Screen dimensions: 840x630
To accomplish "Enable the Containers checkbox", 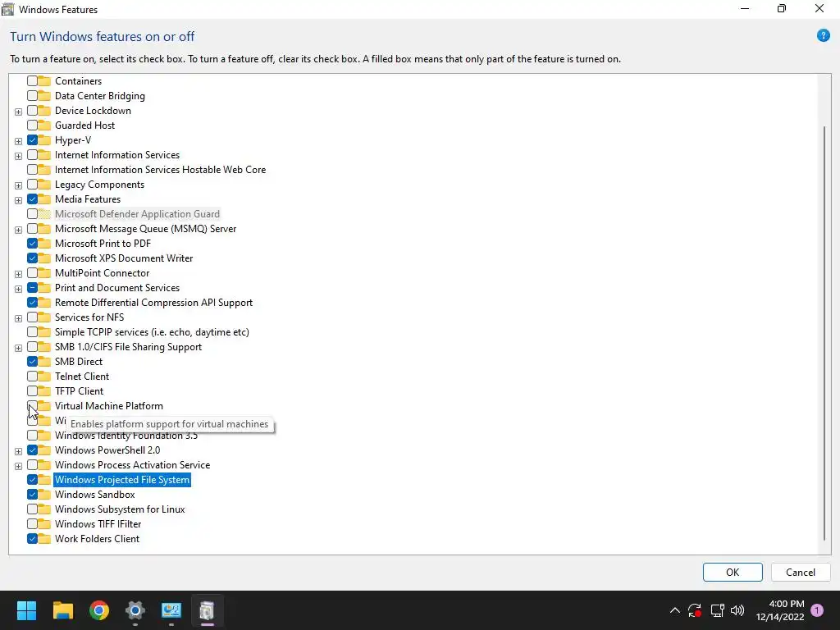I will click(x=32, y=81).
